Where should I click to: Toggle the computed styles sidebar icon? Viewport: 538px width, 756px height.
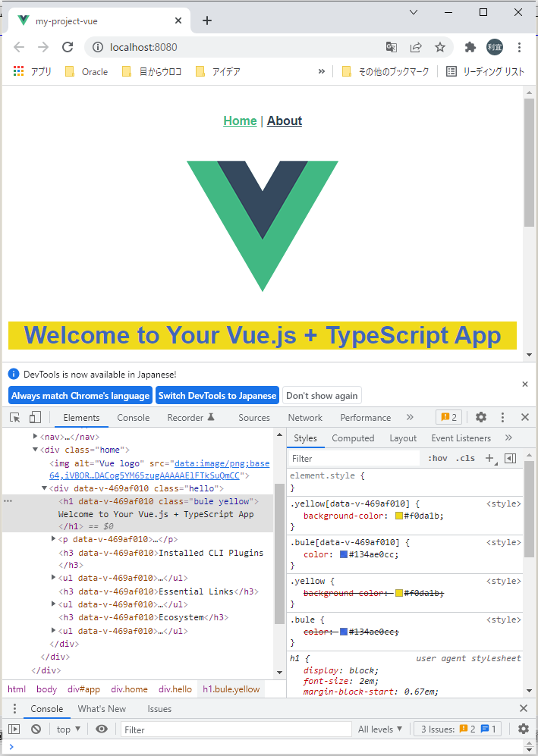[x=510, y=458]
